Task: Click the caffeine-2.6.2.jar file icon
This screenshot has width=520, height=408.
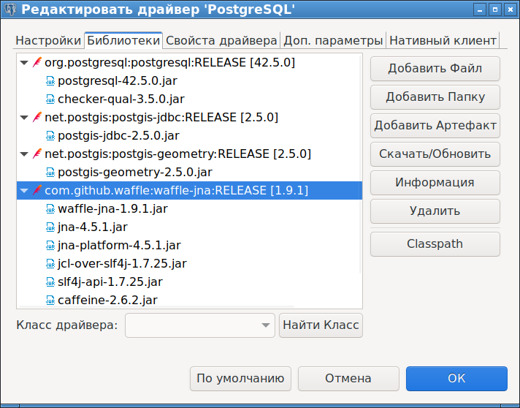Action: coord(50,300)
